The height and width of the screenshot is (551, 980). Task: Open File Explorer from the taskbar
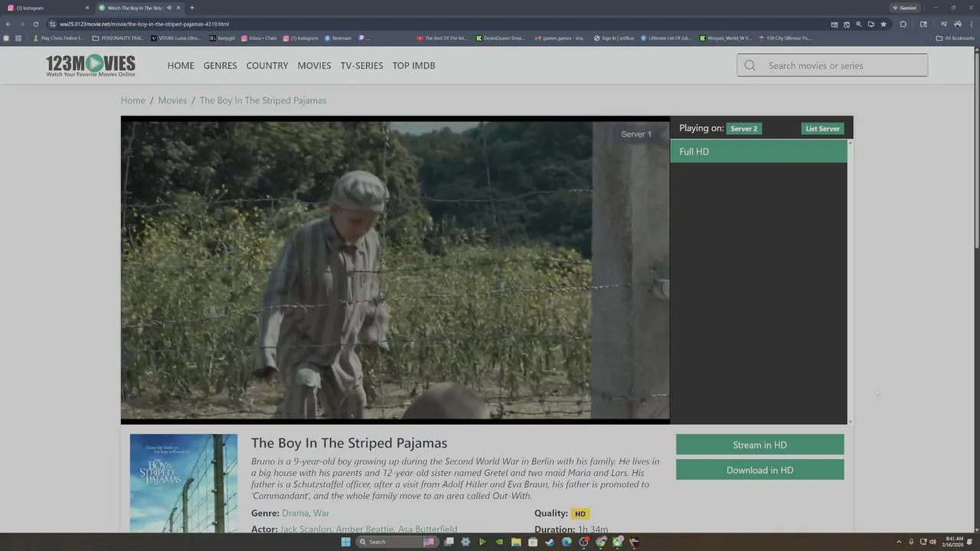[516, 542]
